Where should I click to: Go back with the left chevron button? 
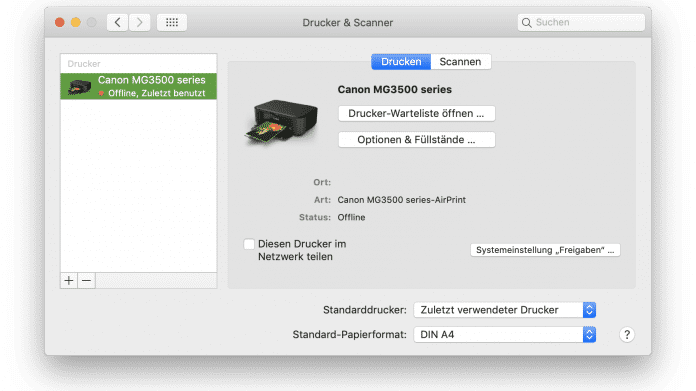coord(118,22)
